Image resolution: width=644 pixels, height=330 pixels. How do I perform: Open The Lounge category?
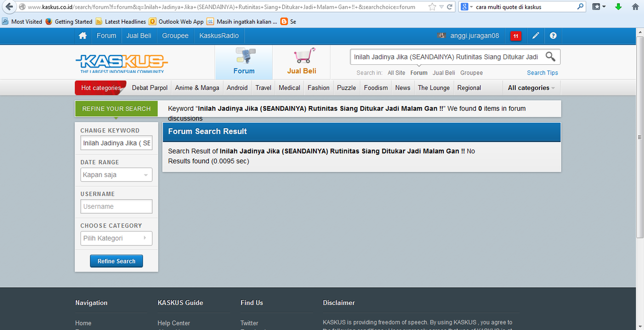coord(434,88)
